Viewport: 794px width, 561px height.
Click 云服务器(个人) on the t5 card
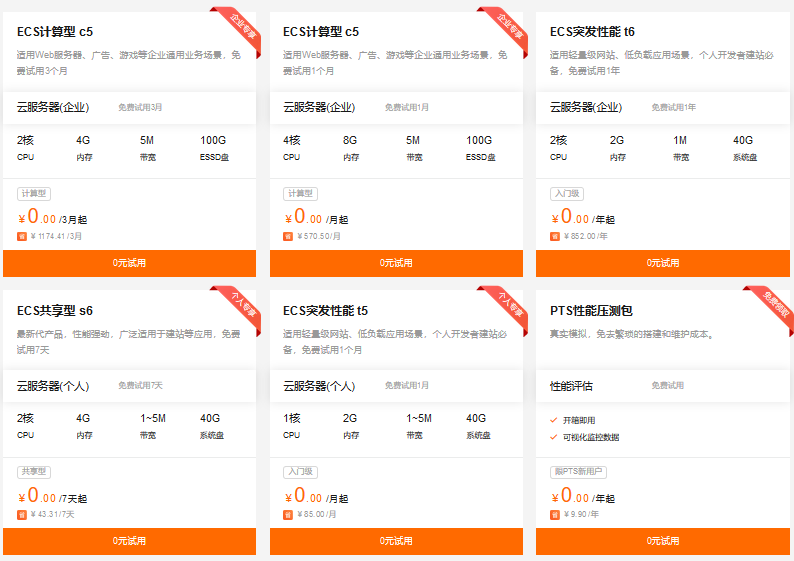[319, 386]
